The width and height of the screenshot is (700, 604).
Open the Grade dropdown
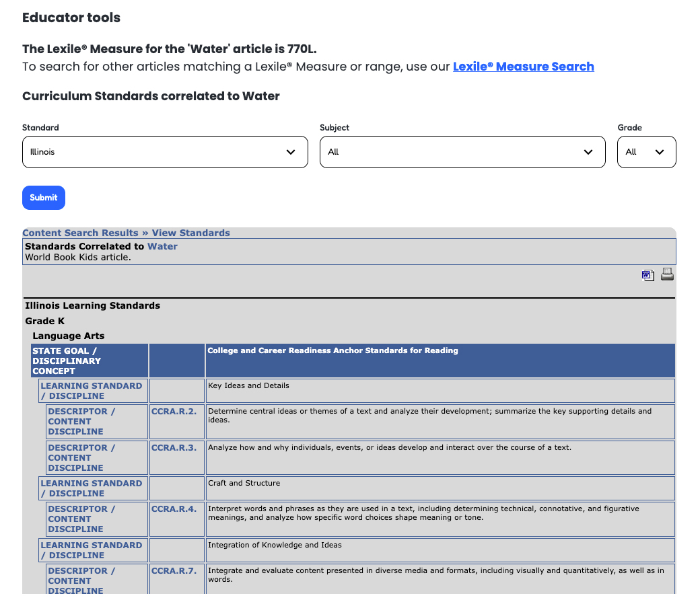point(646,152)
